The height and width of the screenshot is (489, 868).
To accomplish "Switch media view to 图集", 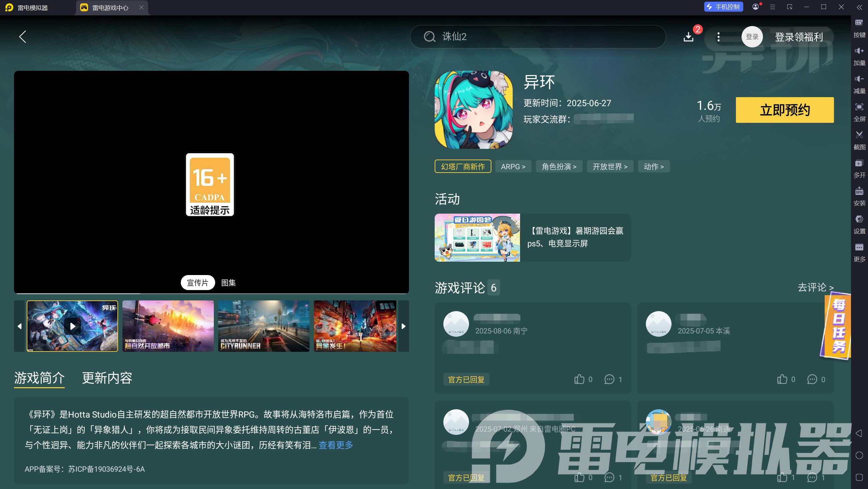I will (228, 283).
